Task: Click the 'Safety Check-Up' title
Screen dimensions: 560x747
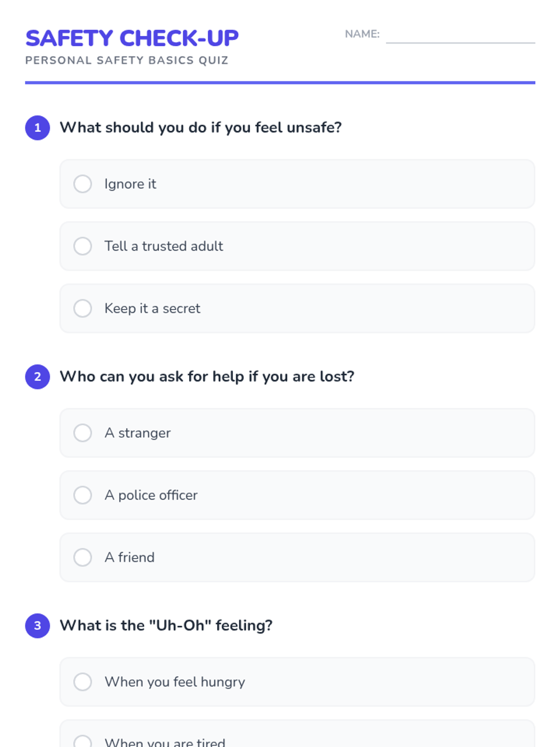Action: [132, 38]
